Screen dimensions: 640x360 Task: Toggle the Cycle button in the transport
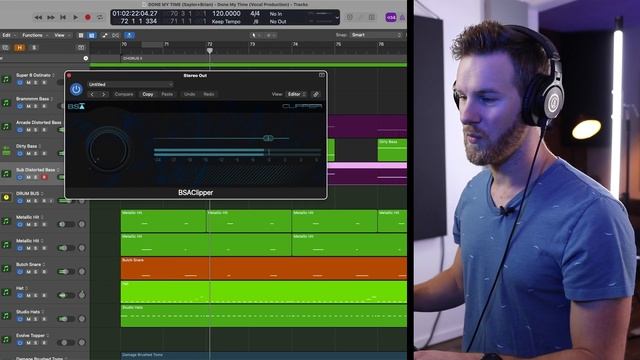100,18
